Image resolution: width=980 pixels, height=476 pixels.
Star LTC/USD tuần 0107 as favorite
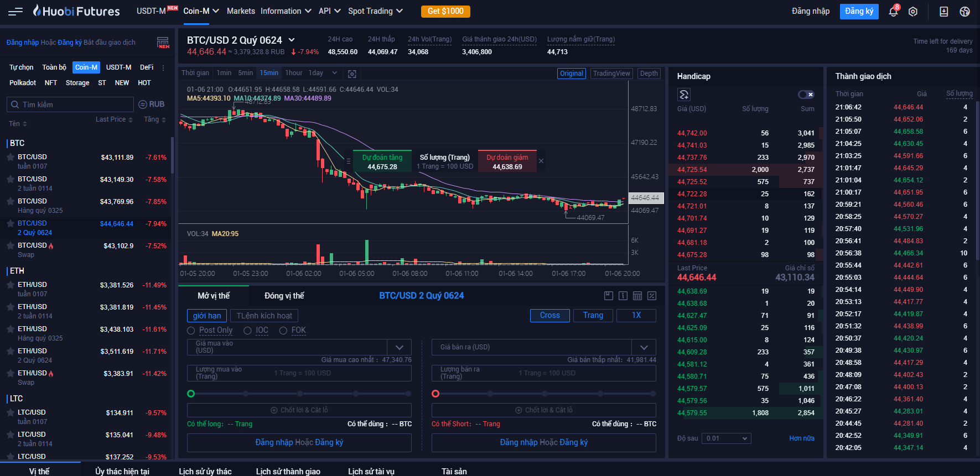(10, 413)
